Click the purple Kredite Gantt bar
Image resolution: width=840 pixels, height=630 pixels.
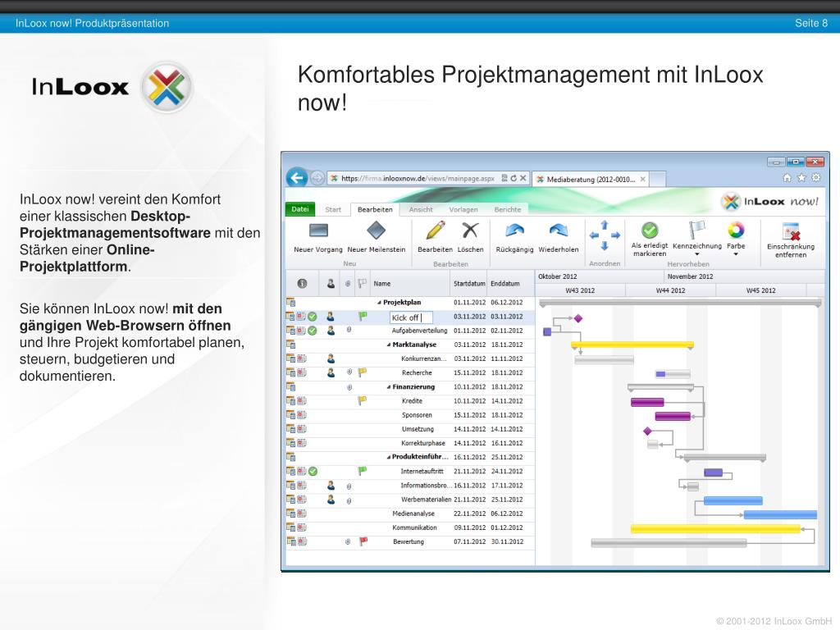point(647,402)
